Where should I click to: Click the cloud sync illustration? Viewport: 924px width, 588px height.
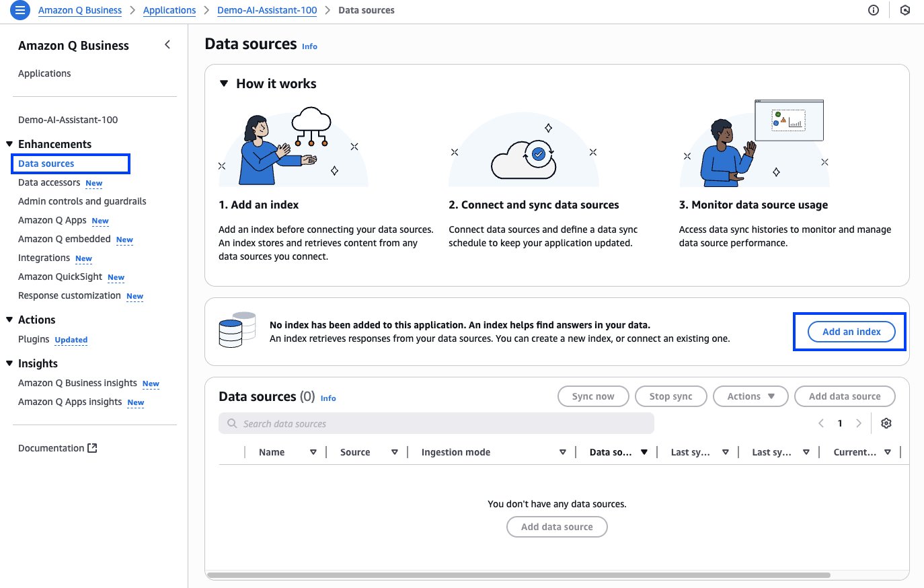(x=524, y=149)
